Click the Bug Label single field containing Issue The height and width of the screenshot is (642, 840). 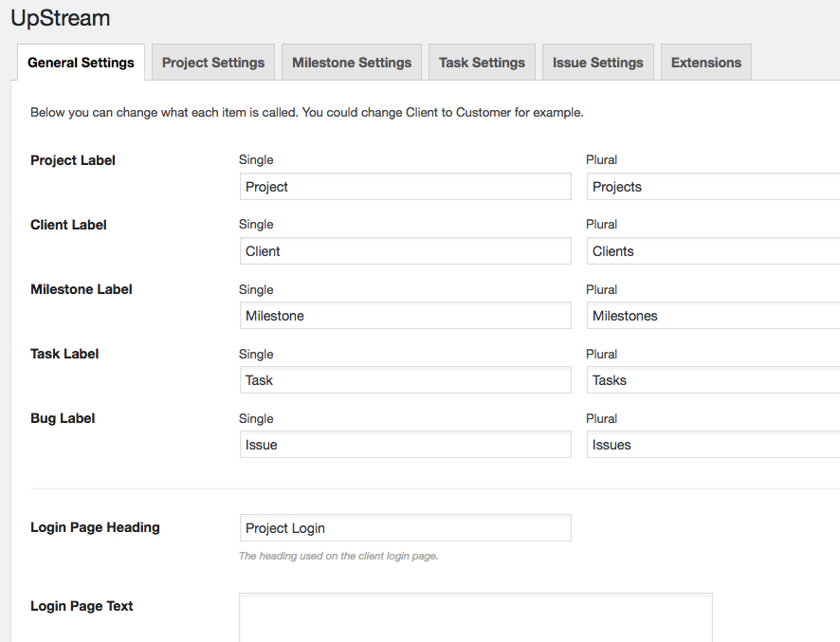point(405,445)
